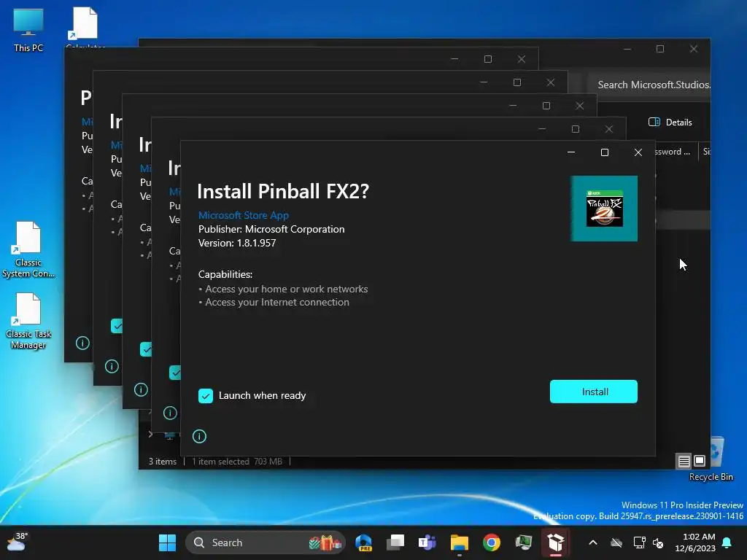This screenshot has width=747, height=560.
Task: Open the Microsoft Store App link
Action: pyautogui.click(x=244, y=215)
